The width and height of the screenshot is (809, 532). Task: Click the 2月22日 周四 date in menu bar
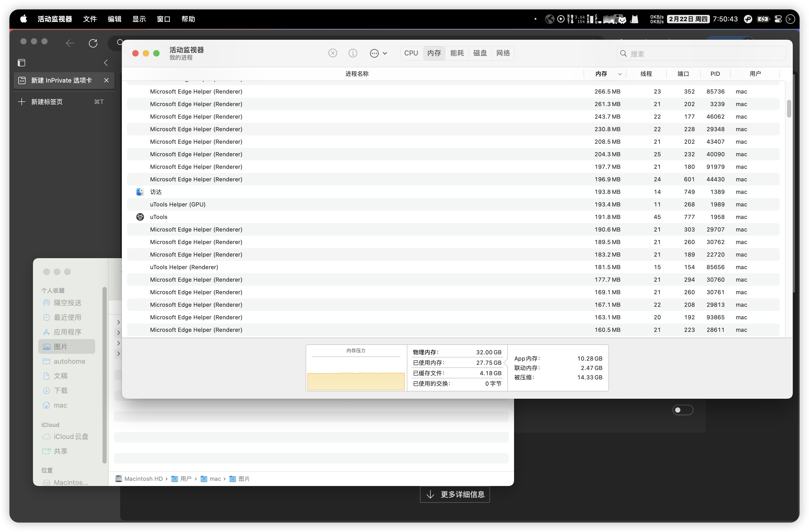tap(688, 19)
